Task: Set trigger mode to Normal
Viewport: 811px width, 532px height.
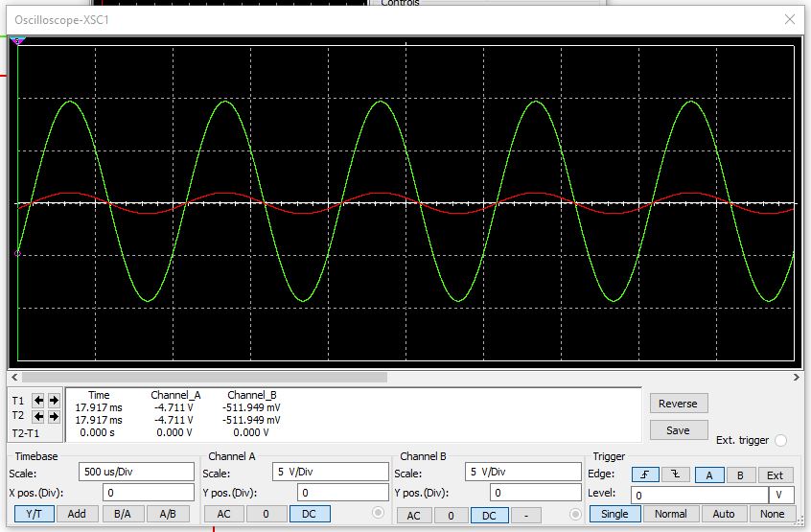Action: pos(671,514)
